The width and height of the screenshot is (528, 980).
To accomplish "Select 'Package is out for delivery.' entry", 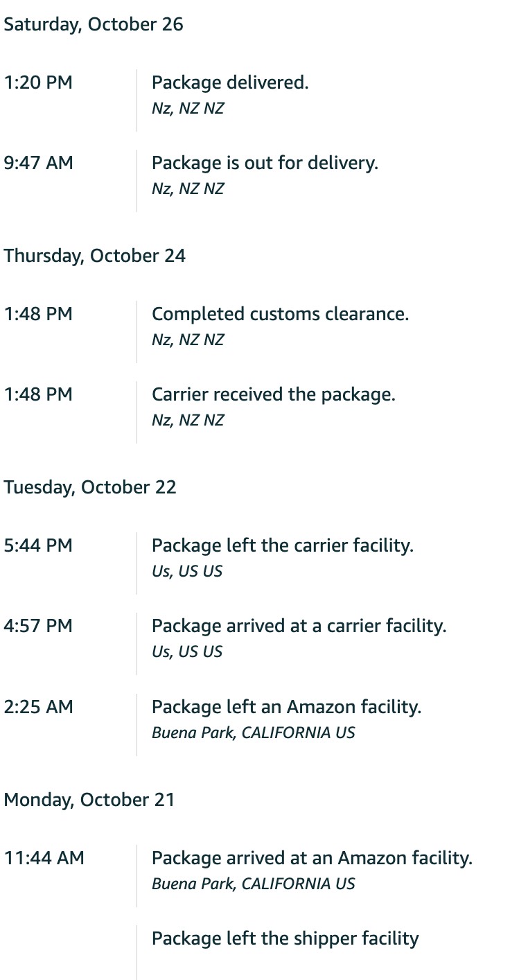I will pyautogui.click(x=265, y=163).
